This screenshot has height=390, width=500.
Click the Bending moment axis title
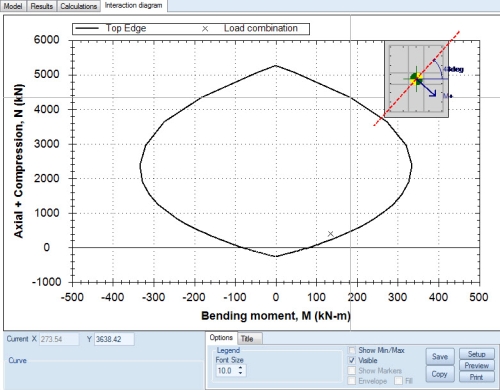[276, 315]
